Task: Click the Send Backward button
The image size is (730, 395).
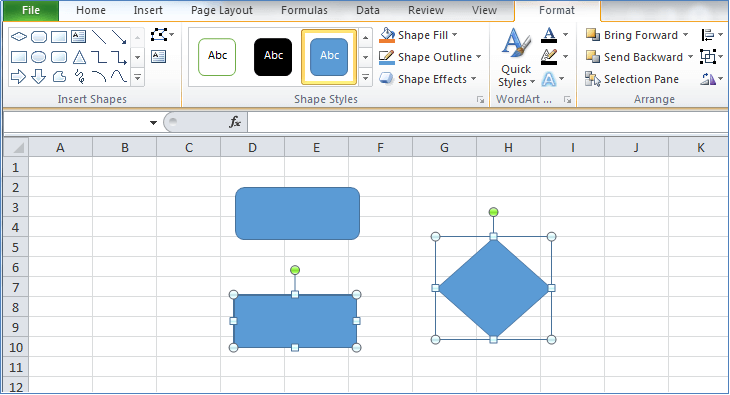Action: [x=634, y=57]
